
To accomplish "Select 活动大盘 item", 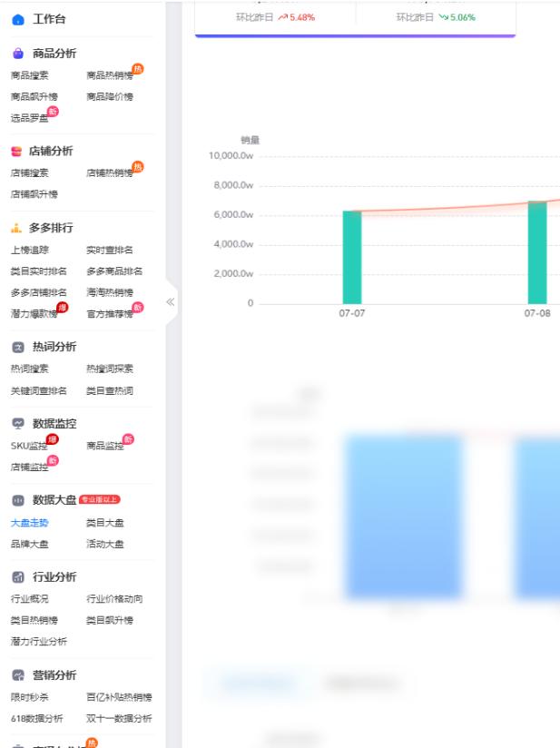I will point(105,545).
